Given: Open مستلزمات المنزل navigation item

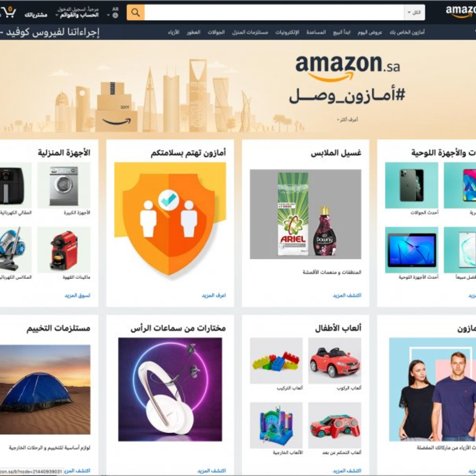Looking at the screenshot, I should coord(250,32).
